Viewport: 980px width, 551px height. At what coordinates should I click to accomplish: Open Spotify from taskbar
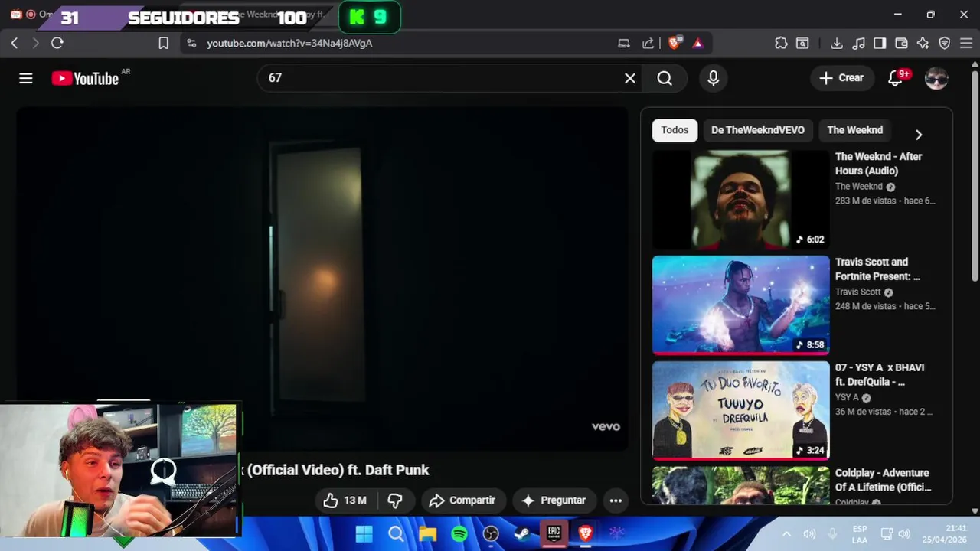coord(459,533)
